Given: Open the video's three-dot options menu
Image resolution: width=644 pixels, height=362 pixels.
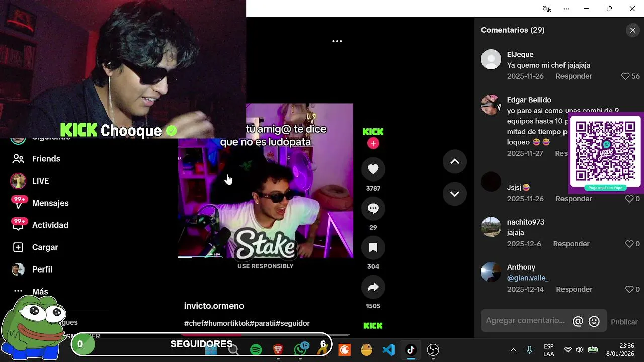Looking at the screenshot, I should (x=337, y=41).
